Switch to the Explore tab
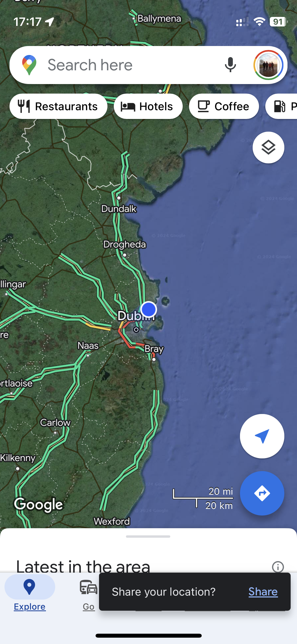Image resolution: width=297 pixels, height=644 pixels. (x=30, y=593)
